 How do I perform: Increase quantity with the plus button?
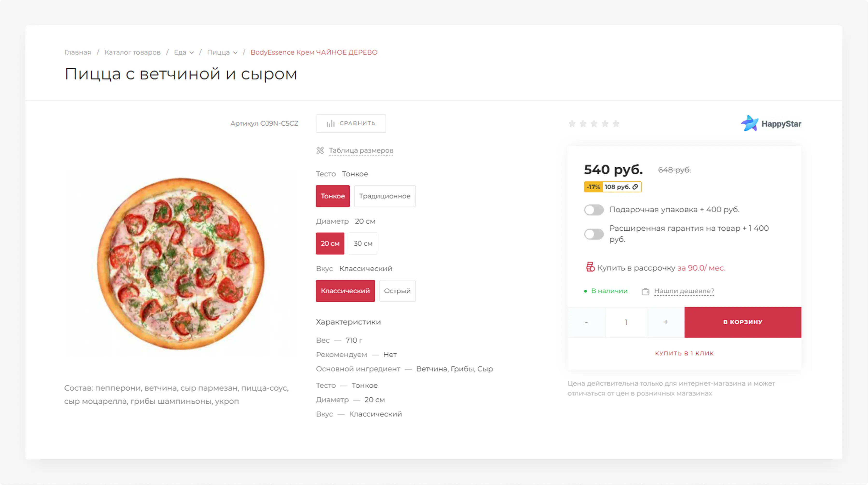click(665, 322)
